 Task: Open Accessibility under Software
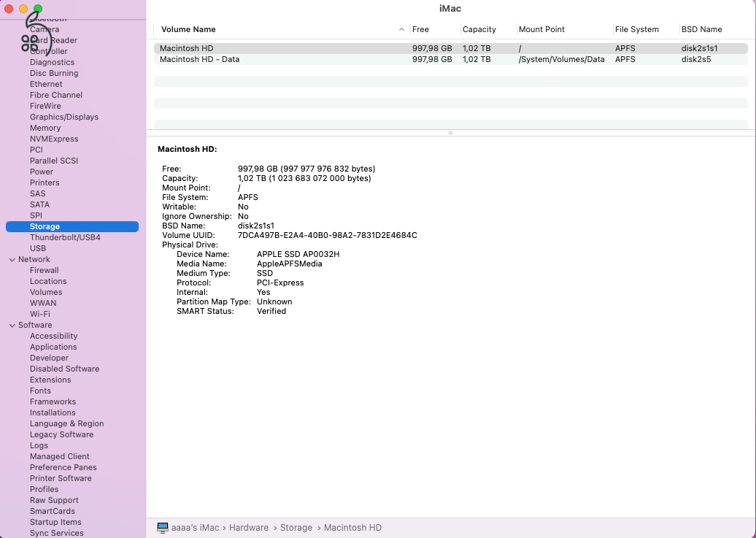pyautogui.click(x=53, y=336)
